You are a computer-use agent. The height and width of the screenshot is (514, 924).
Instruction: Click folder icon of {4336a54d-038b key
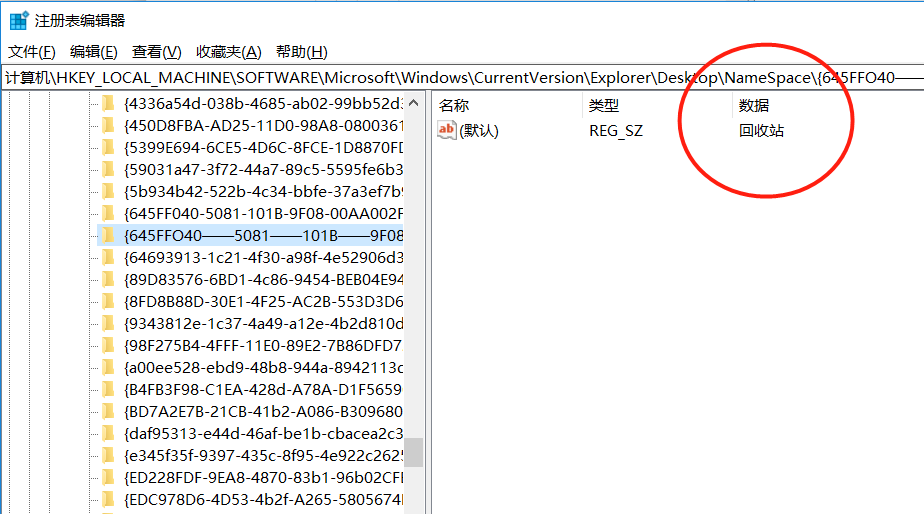click(x=108, y=104)
